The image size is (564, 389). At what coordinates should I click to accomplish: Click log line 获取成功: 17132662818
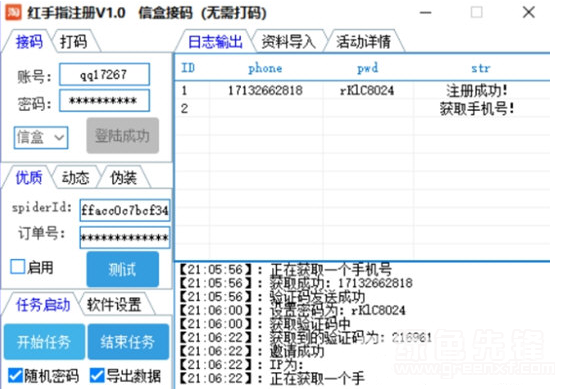click(296, 283)
